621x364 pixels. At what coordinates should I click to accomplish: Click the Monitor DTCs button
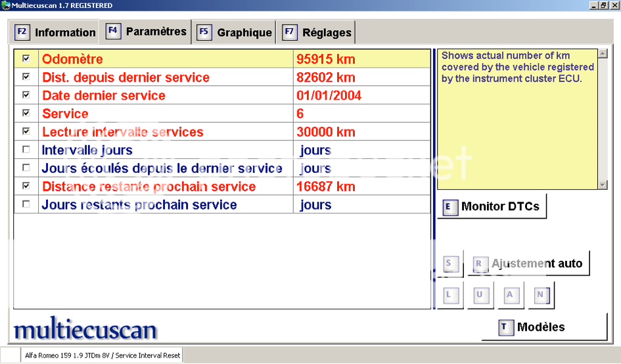(x=492, y=206)
